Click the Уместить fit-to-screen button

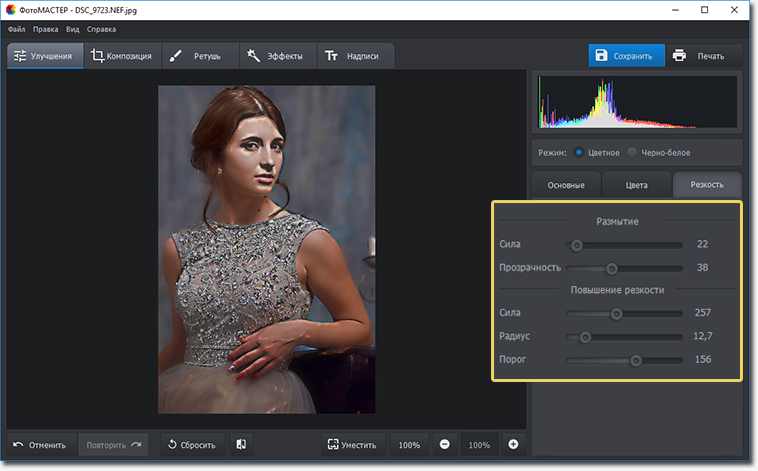coord(351,444)
